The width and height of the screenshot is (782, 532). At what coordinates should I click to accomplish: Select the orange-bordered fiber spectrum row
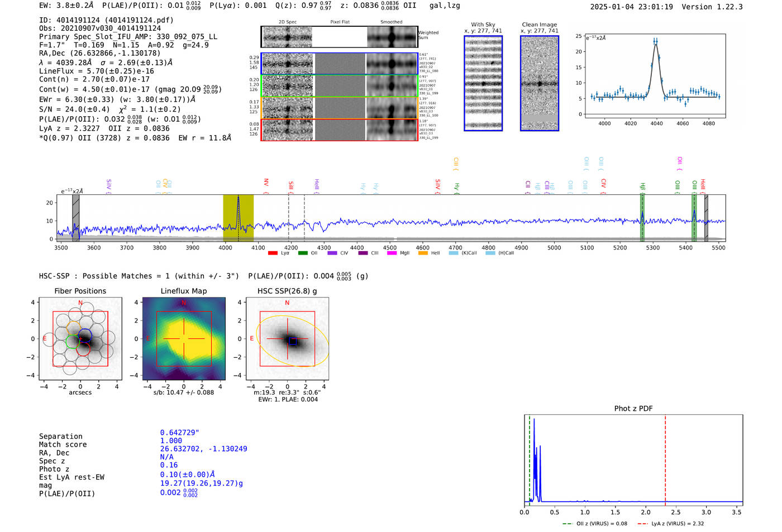pos(340,107)
